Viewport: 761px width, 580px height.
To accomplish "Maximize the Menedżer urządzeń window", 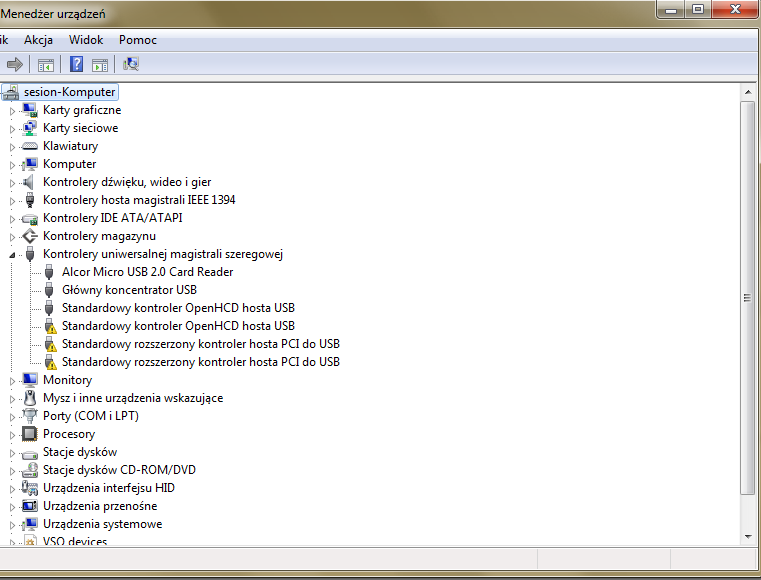I will (x=698, y=10).
